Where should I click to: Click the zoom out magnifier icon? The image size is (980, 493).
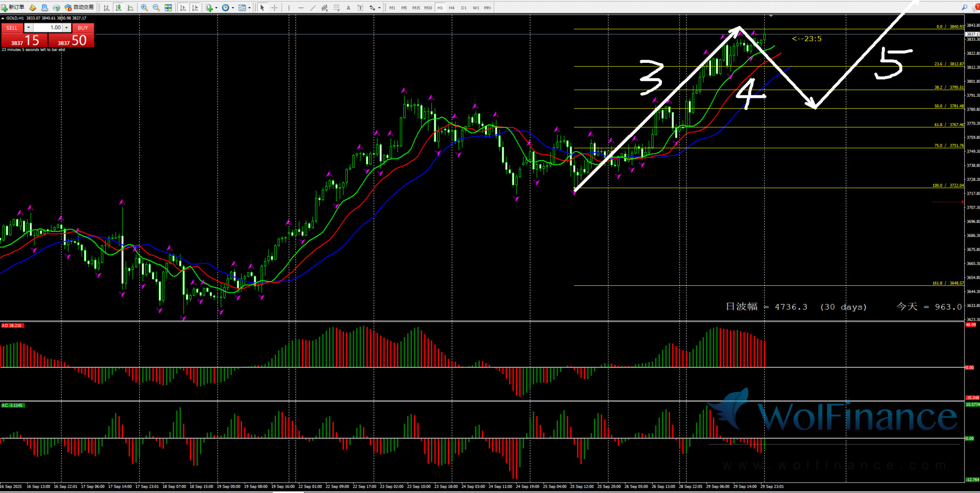coord(156,8)
